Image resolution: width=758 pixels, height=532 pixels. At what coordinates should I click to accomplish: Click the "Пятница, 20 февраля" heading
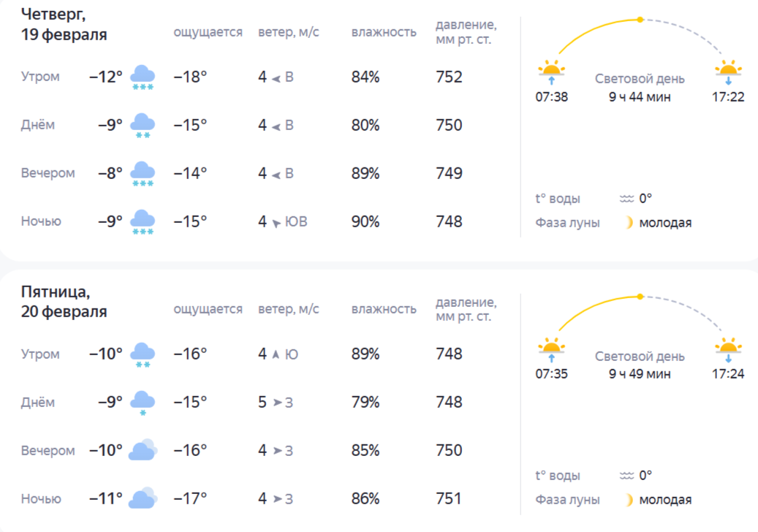[x=64, y=302]
